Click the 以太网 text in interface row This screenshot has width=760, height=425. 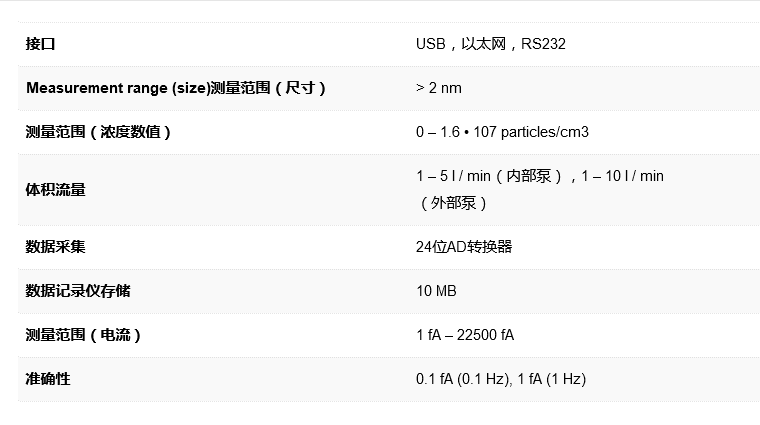point(483,44)
